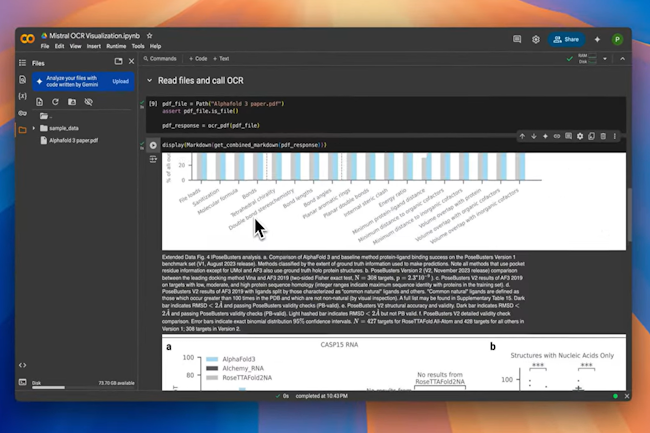The height and width of the screenshot is (433, 650).
Task: Move cell down arrow
Action: coord(534,136)
